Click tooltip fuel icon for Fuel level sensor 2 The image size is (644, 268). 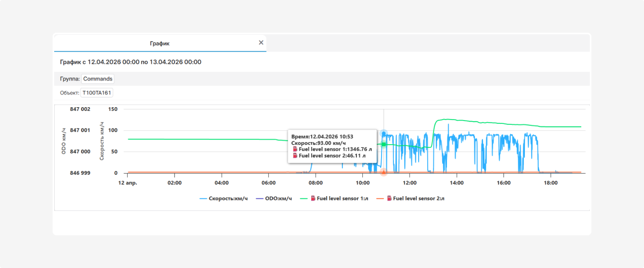[x=295, y=155]
